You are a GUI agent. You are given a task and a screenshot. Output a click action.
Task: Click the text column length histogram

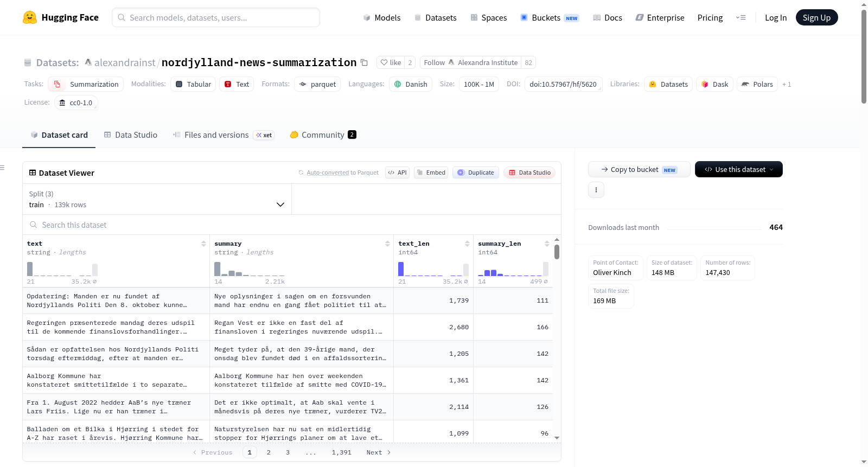[x=62, y=270]
